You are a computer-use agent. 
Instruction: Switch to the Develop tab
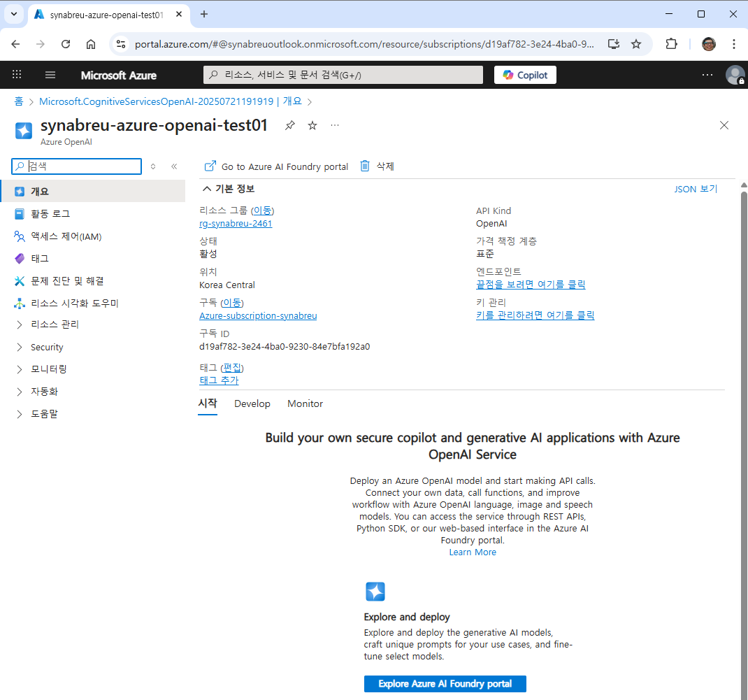(252, 403)
